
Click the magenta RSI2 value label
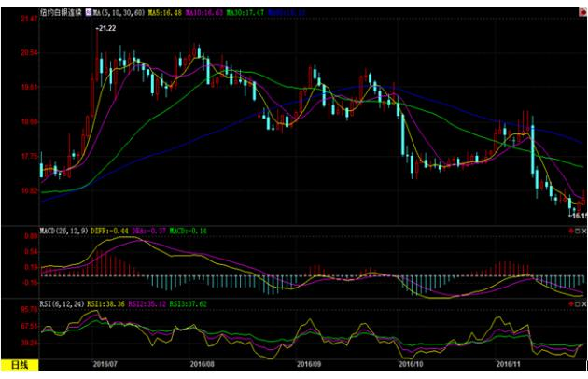pyautogui.click(x=147, y=303)
